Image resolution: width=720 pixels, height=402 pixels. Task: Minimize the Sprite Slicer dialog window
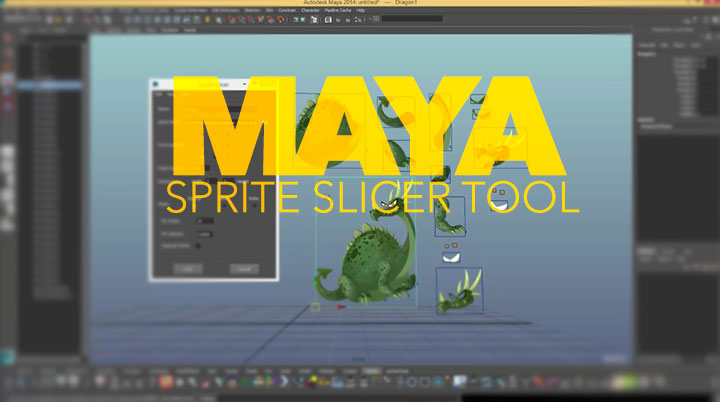pos(244,84)
